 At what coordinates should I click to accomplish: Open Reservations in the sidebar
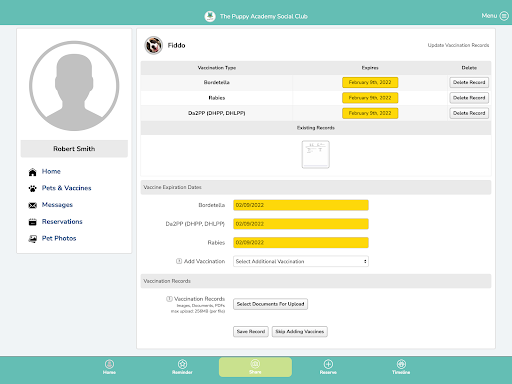tap(62, 221)
